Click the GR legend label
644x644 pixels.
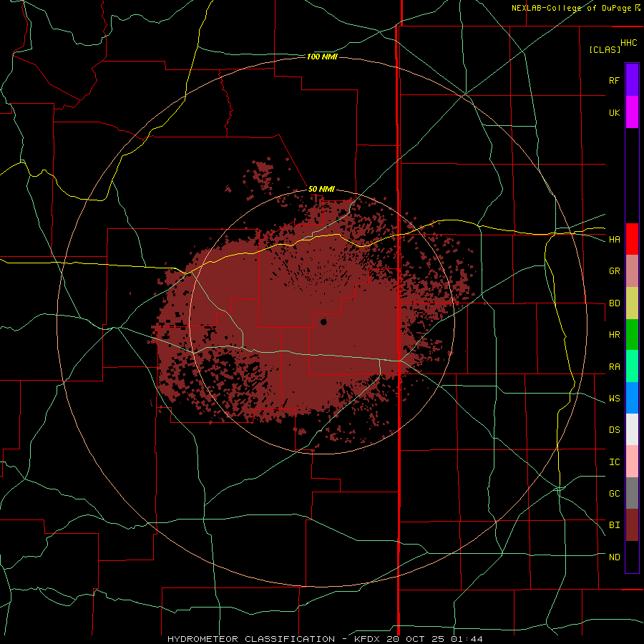[x=614, y=271]
